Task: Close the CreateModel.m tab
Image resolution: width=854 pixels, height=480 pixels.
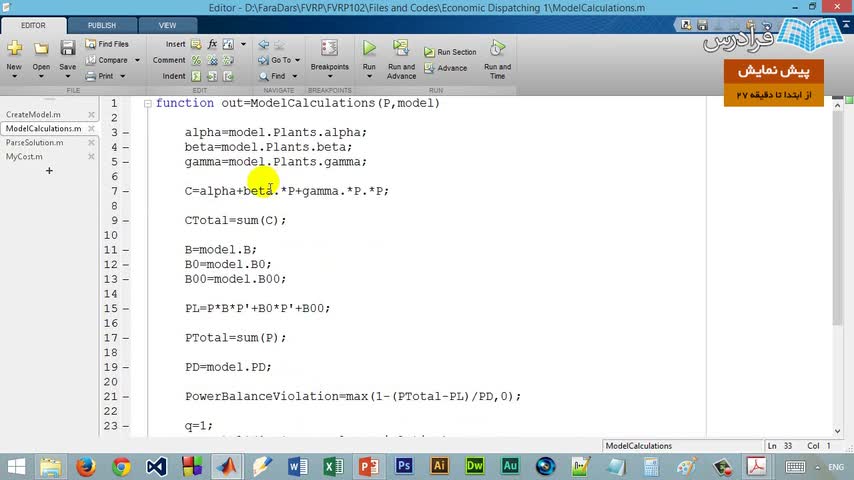Action: tap(92, 114)
